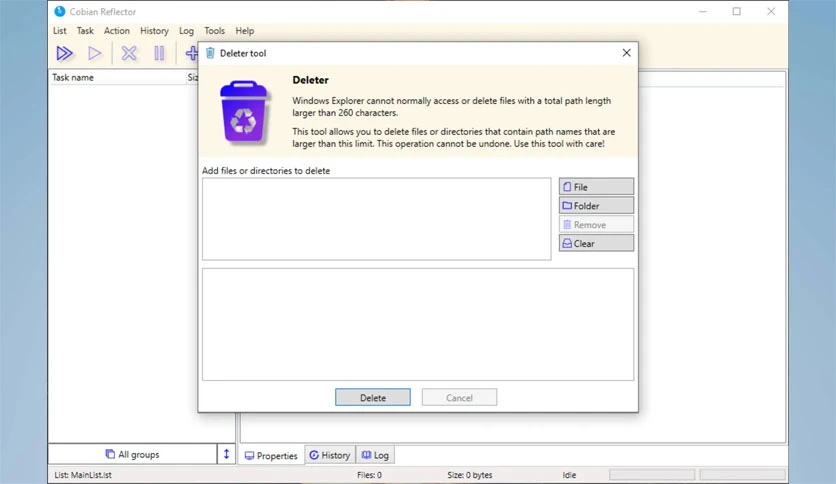836x484 pixels.
Task: Click the trash icon in Deleter title bar
Action: coord(210,53)
